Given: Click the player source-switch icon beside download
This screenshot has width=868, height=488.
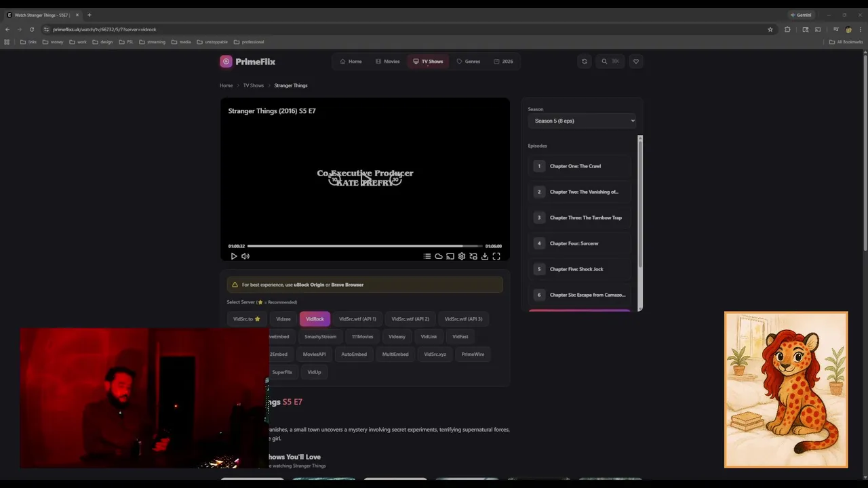Looking at the screenshot, I should coord(473,256).
